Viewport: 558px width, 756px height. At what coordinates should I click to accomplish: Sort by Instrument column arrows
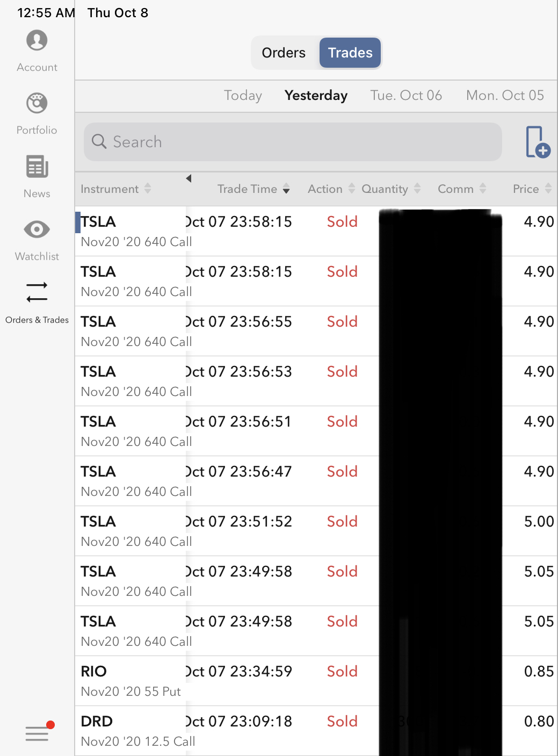point(148,189)
